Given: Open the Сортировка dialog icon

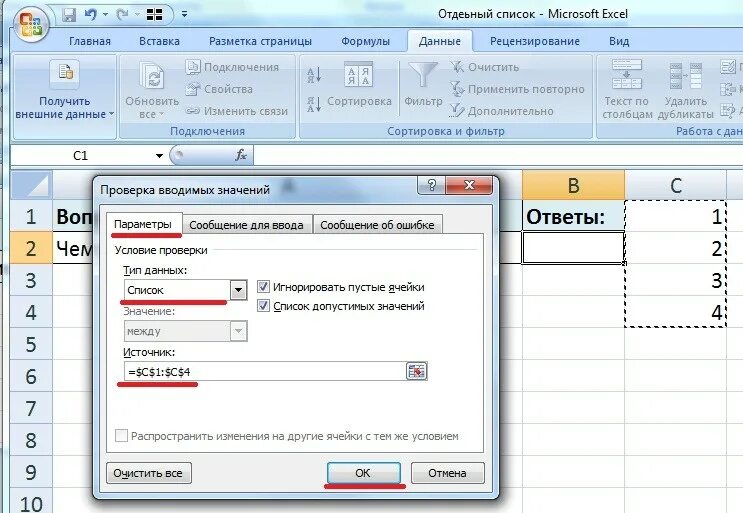Looking at the screenshot, I should coord(358,75).
